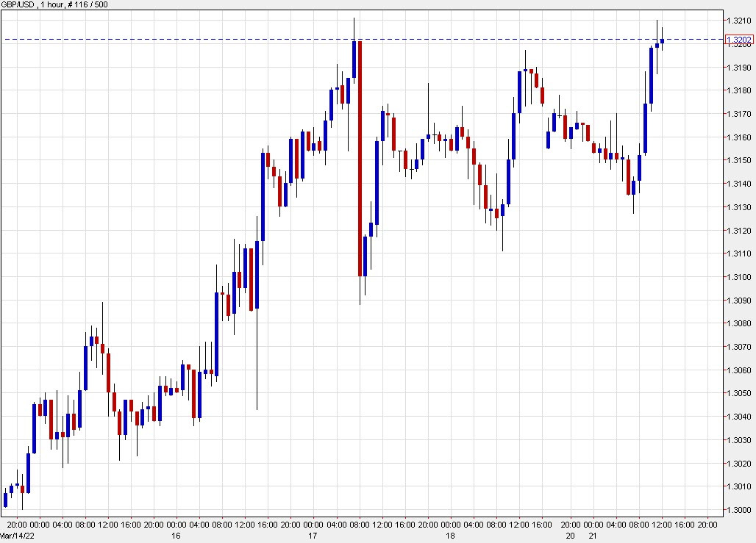756x543 pixels.
Task: Click the 1.3150 price axis label
Action: tap(739, 160)
